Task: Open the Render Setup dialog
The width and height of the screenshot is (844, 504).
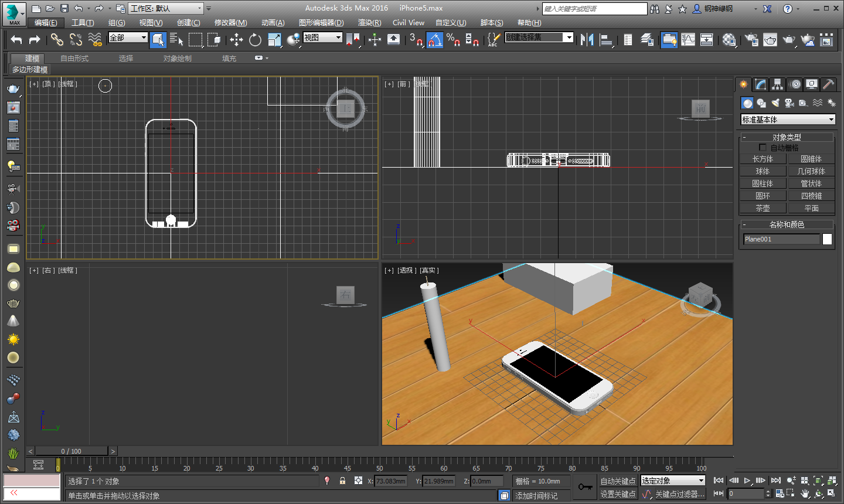Action: point(751,39)
